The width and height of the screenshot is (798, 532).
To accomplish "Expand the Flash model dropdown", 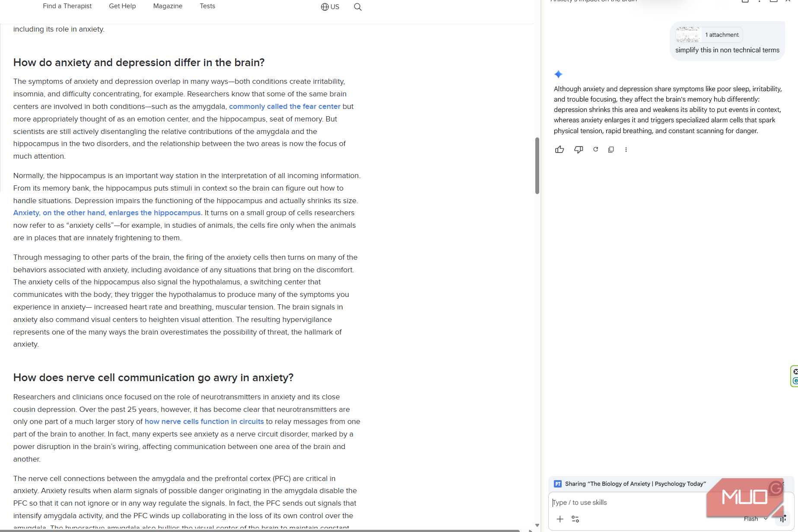I will 756,519.
